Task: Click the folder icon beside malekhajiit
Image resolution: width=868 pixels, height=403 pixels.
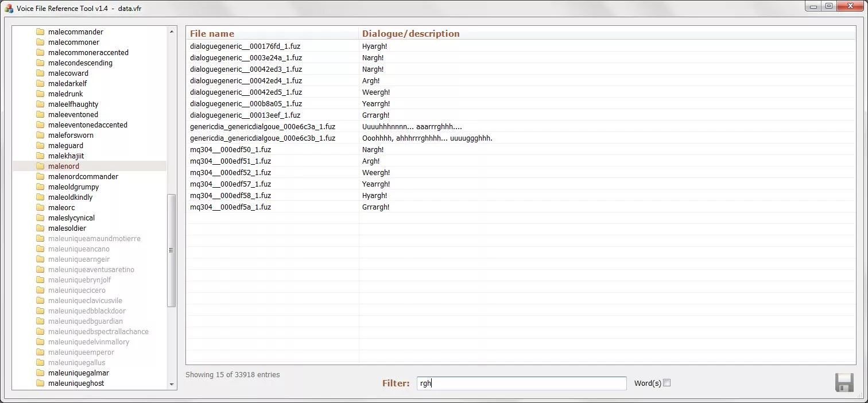Action: tap(40, 156)
